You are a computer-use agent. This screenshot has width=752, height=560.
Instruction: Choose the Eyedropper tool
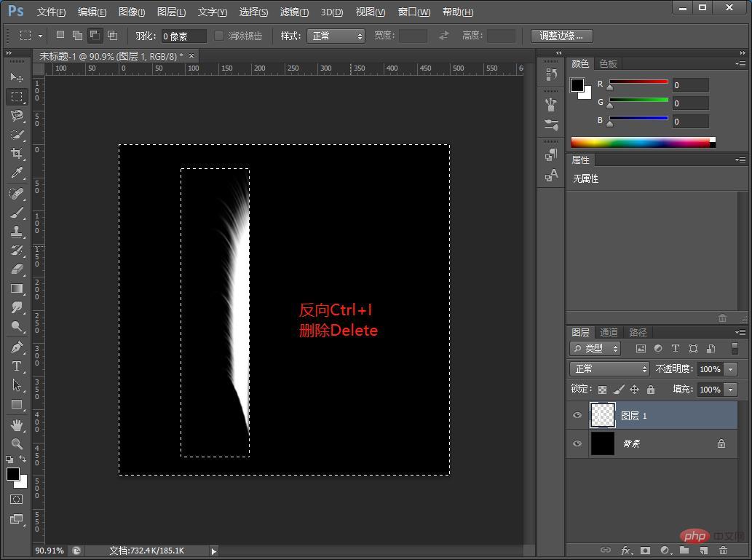pyautogui.click(x=17, y=173)
